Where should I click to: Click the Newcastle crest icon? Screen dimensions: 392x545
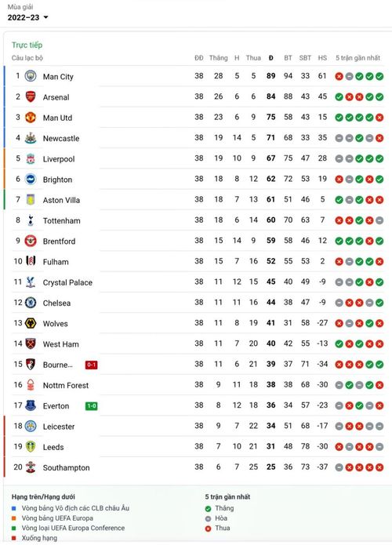coord(31,138)
